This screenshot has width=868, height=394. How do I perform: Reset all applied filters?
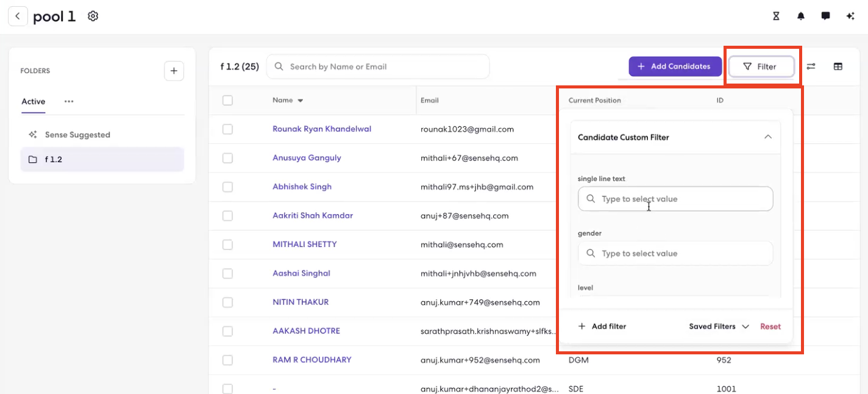click(x=770, y=326)
